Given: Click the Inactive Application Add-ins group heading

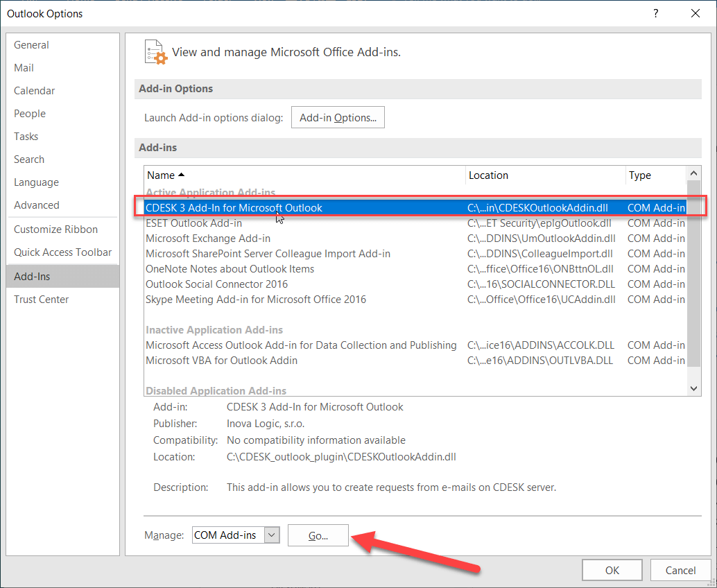Looking at the screenshot, I should [214, 329].
